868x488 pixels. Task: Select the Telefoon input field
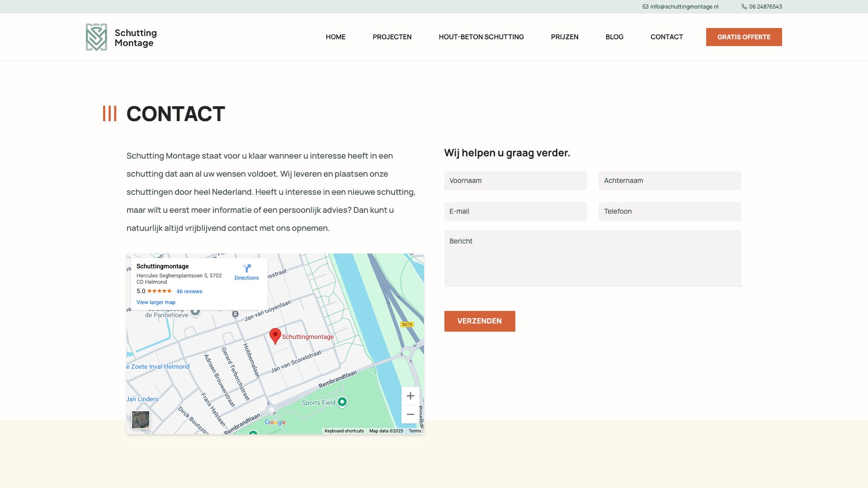click(x=670, y=211)
